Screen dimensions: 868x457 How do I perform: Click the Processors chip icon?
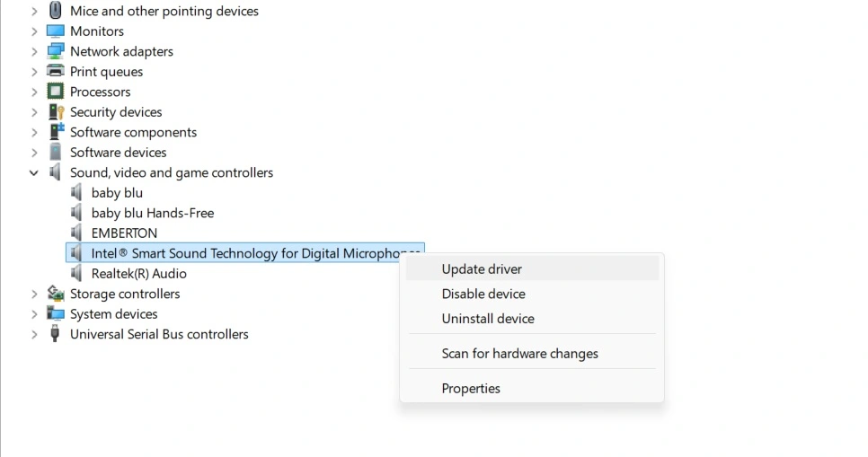pyautogui.click(x=56, y=92)
